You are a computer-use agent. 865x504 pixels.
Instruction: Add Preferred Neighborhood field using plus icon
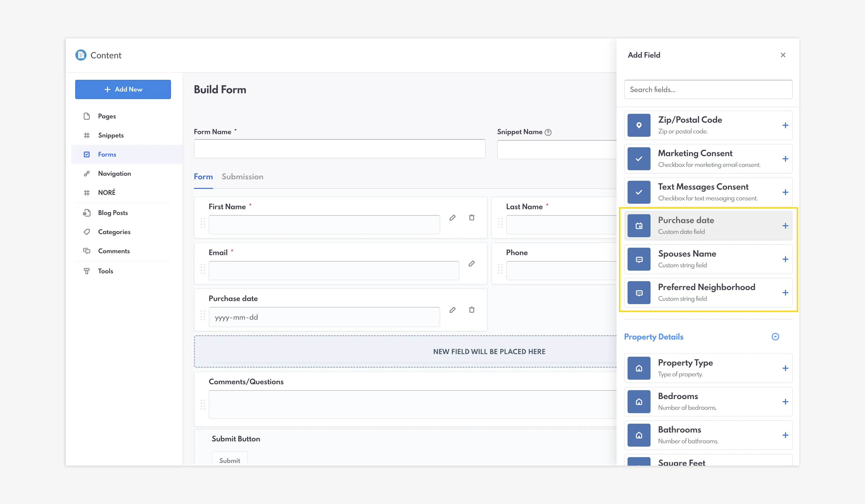click(785, 293)
